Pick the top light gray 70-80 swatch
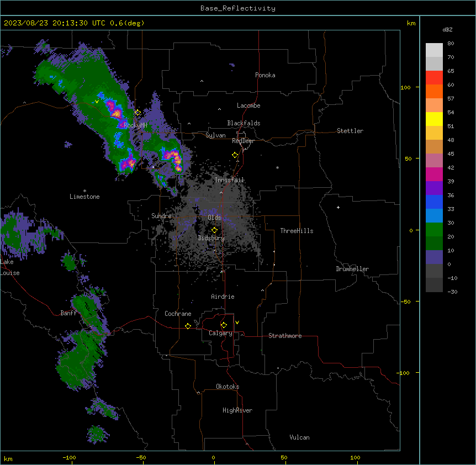 (434, 50)
